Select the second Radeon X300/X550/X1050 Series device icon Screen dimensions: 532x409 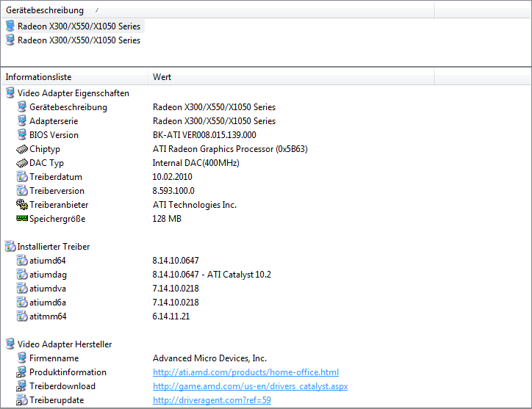(x=10, y=40)
